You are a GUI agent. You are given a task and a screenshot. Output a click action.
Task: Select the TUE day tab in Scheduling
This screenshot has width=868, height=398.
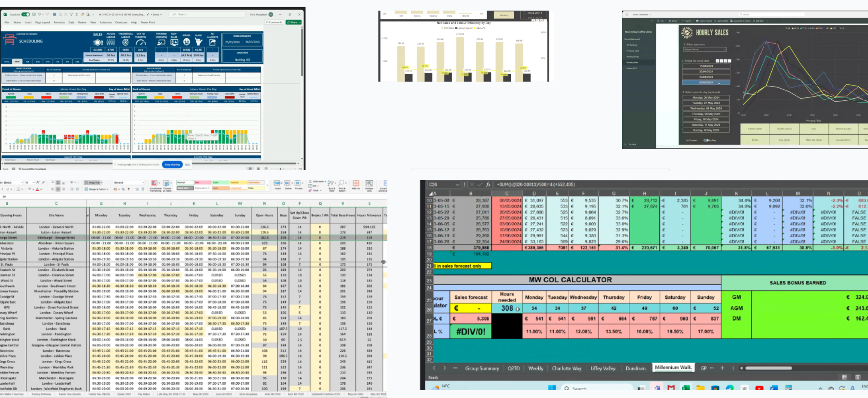[x=28, y=62]
